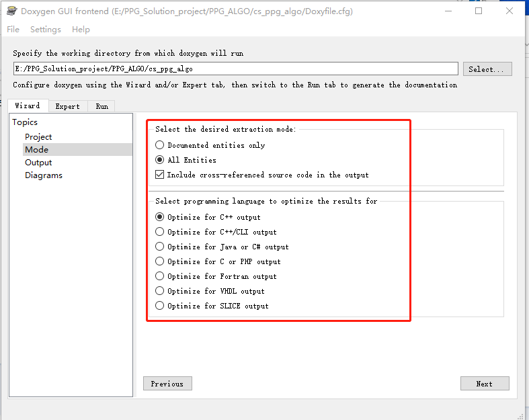Switch to the Expert tab
Image resolution: width=529 pixels, height=420 pixels.
68,106
